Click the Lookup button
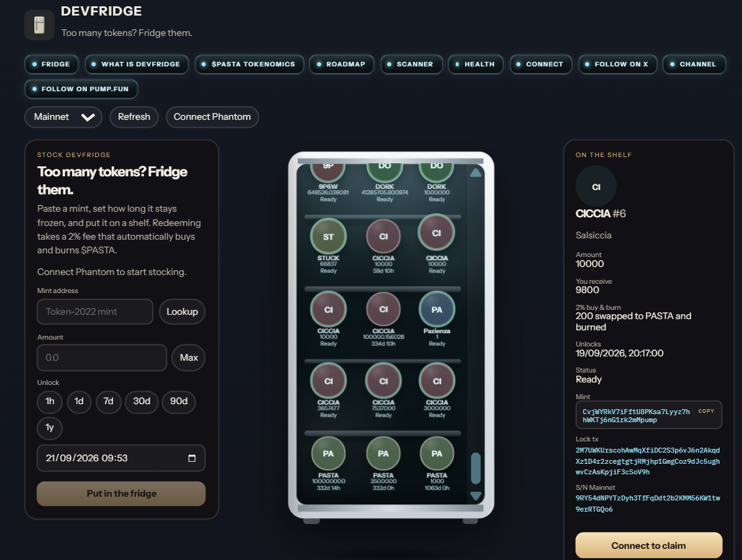The width and height of the screenshot is (742, 560). 182,312
